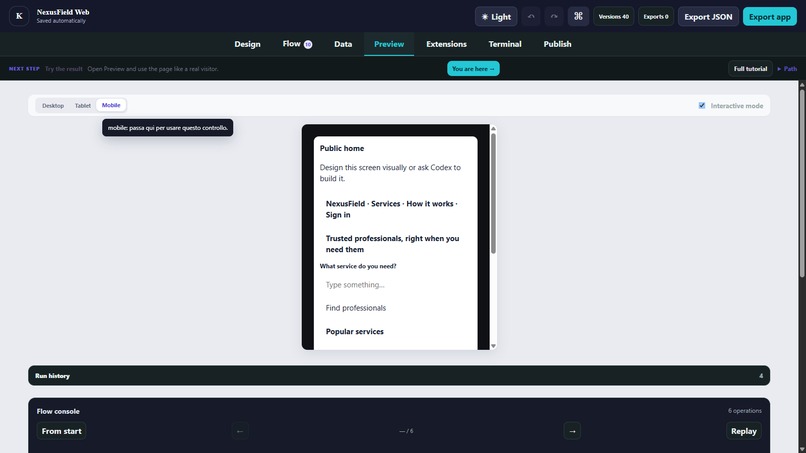Step back with left arrow button
Viewport: 806px width, 453px height.
240,431
